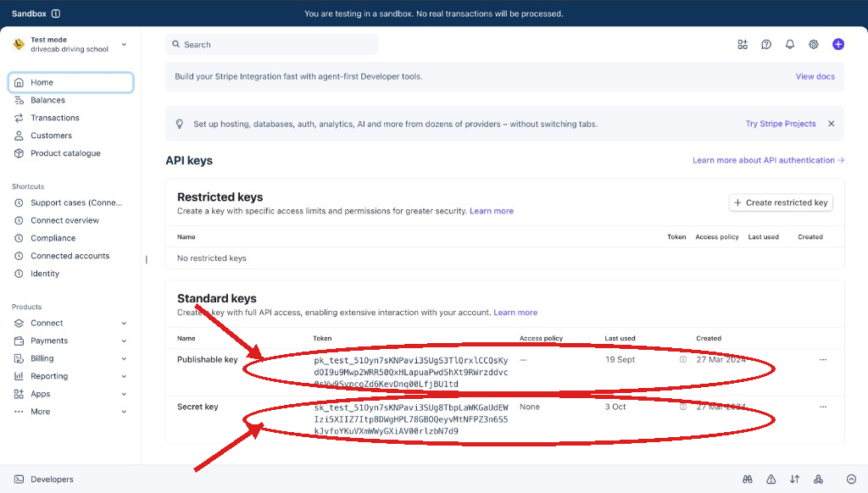Click the No restricted keys text
This screenshot has height=493, width=868.
click(211, 258)
